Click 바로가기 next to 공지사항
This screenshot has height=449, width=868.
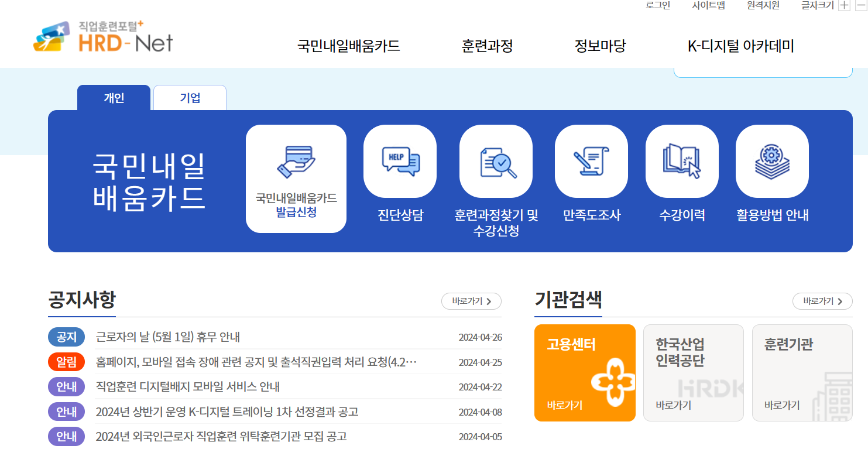471,301
